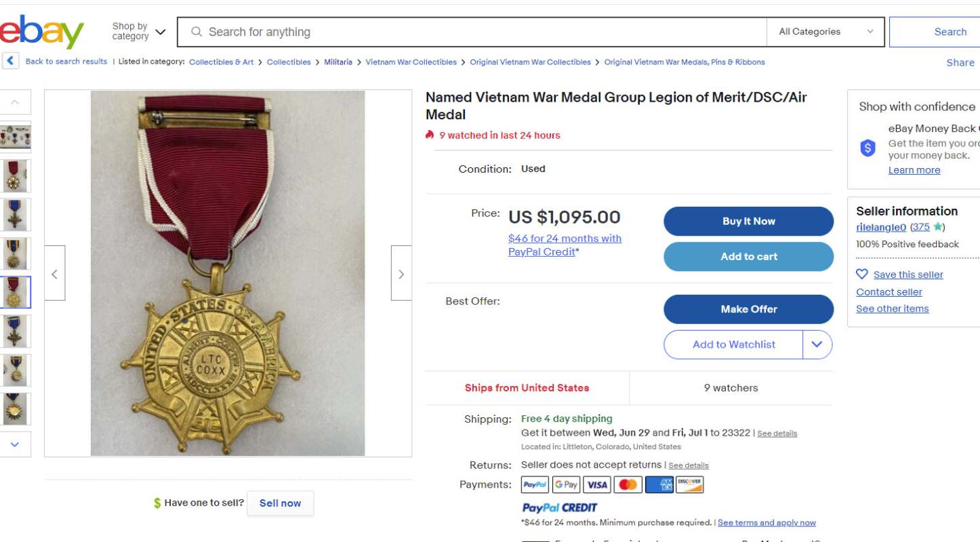Open the seller name riletangle0 link
The image size is (980, 542).
(x=881, y=228)
